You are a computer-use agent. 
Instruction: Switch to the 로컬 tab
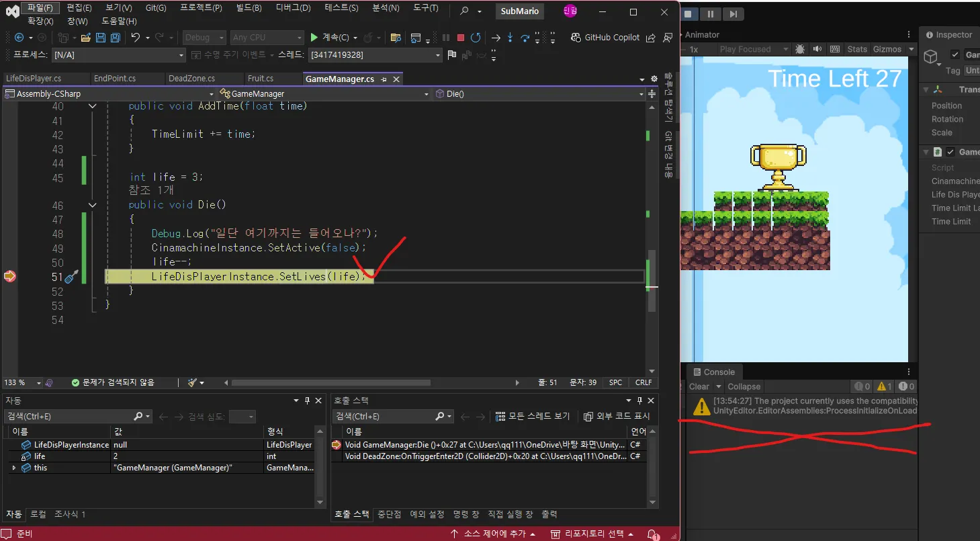coord(38,514)
